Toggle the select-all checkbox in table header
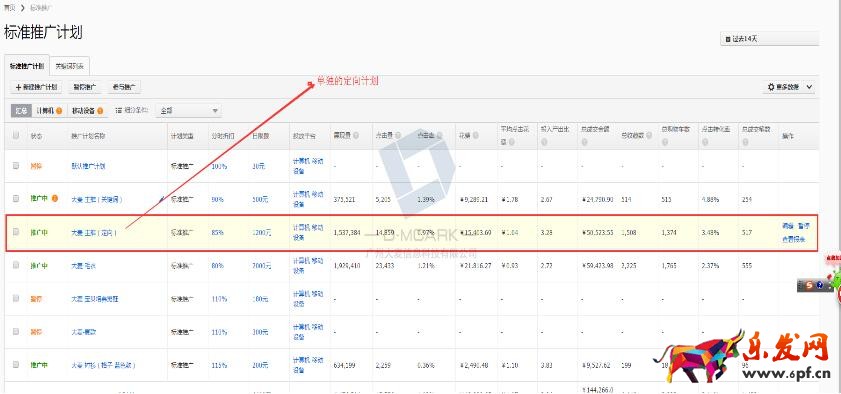The image size is (841, 394). pos(16,136)
